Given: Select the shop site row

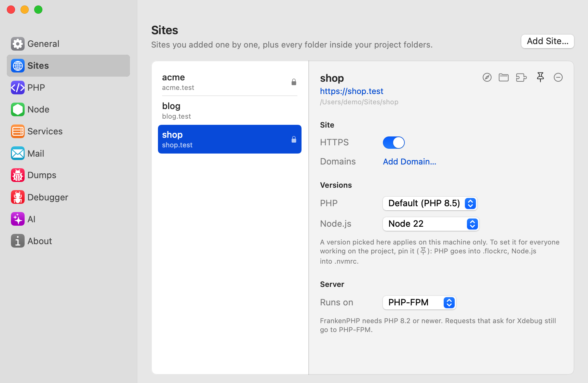Looking at the screenshot, I should tap(230, 139).
